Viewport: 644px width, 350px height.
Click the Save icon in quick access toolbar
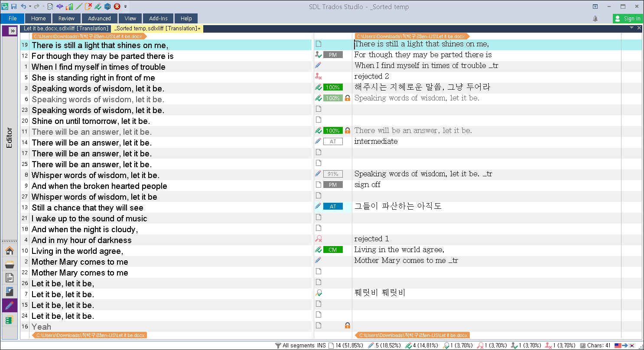pos(14,6)
